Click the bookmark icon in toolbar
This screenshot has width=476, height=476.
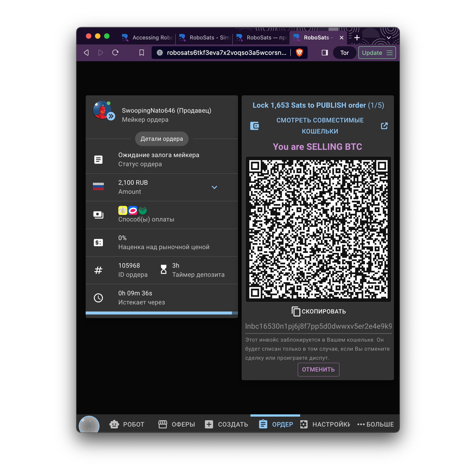point(142,53)
